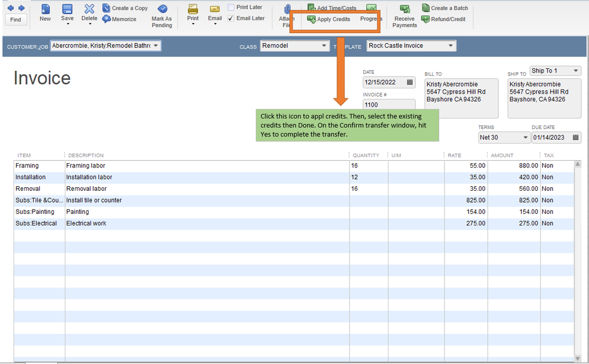Open the Class dropdown showing Remodel

point(324,45)
